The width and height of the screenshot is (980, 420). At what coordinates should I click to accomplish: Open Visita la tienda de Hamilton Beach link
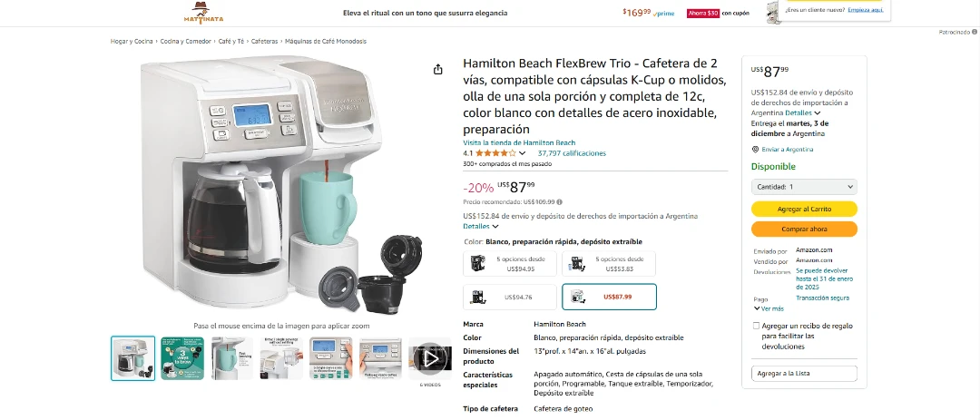[519, 142]
